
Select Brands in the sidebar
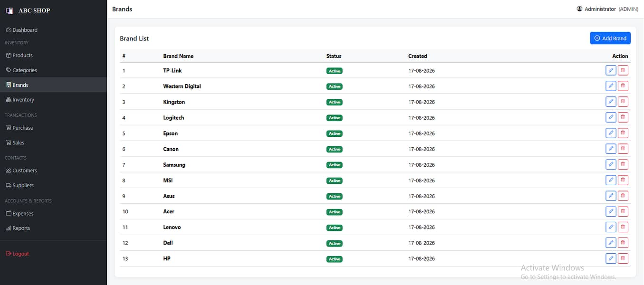click(x=53, y=85)
